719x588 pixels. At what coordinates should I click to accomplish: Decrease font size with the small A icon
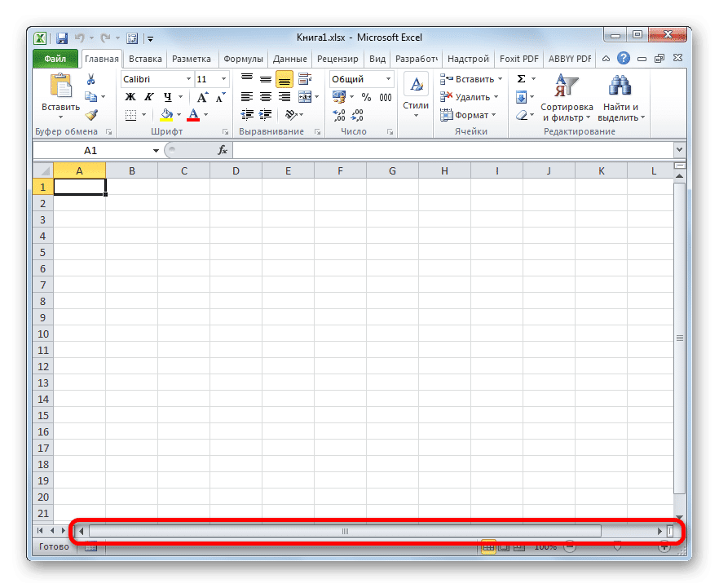tap(221, 97)
